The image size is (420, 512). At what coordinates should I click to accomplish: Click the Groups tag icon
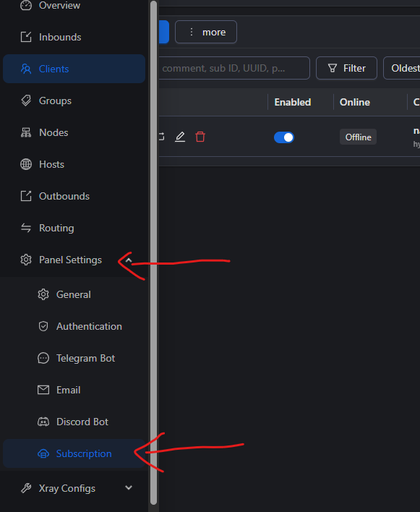[26, 101]
